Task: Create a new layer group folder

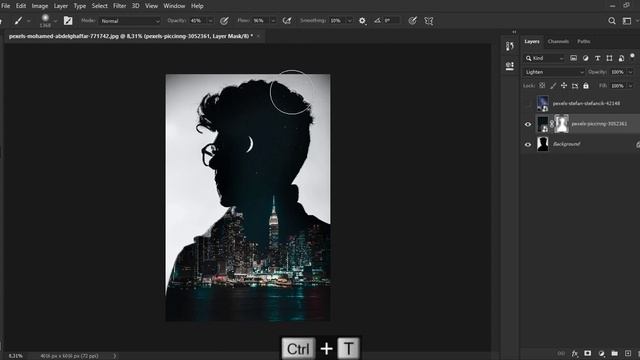Action: [614, 353]
